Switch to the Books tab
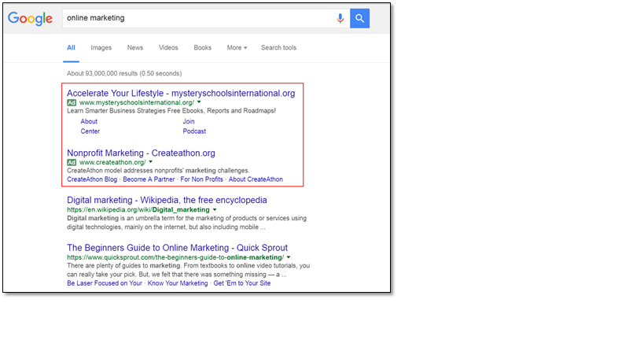This screenshot has height=362, width=644. pyautogui.click(x=203, y=48)
